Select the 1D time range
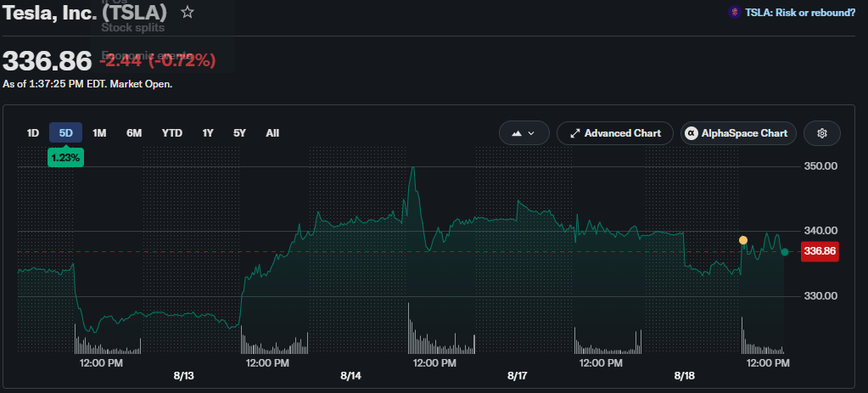Image resolution: width=868 pixels, height=393 pixels. [32, 133]
